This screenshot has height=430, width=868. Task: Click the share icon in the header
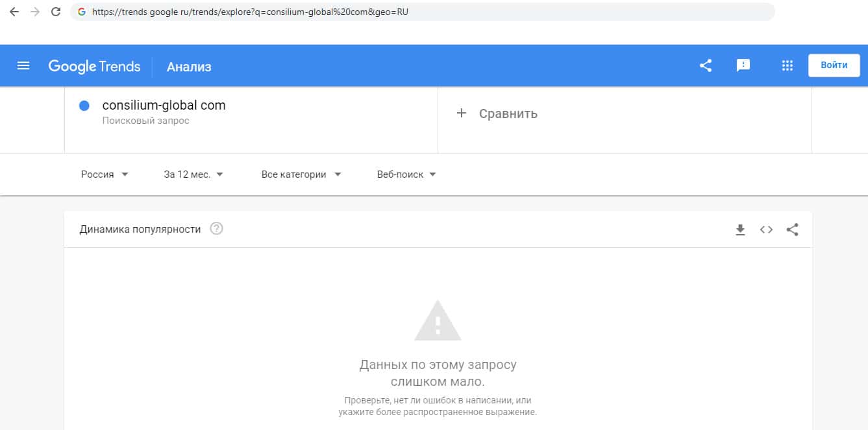click(706, 66)
